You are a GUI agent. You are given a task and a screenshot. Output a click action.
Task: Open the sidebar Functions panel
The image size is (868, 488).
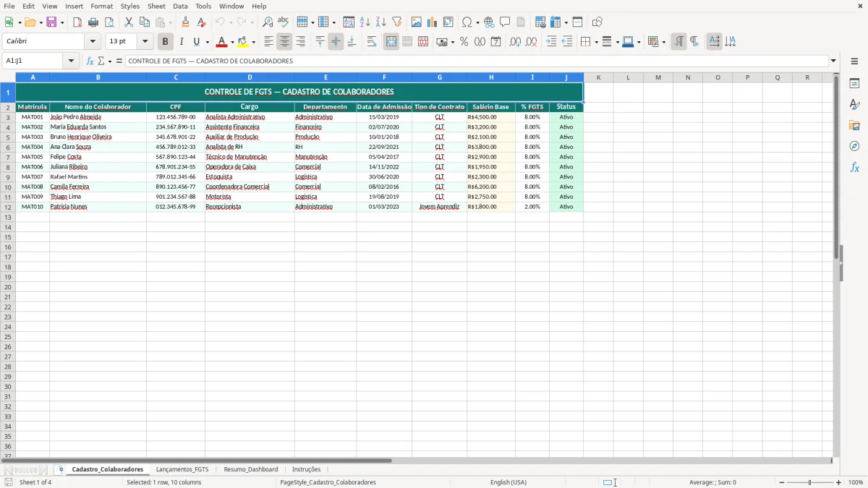click(x=854, y=167)
